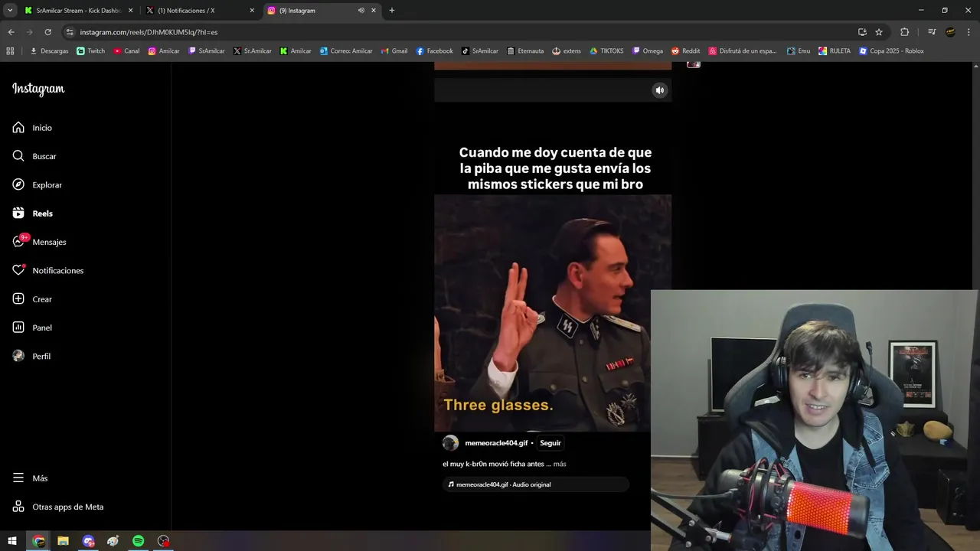Viewport: 980px width, 551px height.
Task: Open Kick Amilcar bookmark
Action: [296, 51]
